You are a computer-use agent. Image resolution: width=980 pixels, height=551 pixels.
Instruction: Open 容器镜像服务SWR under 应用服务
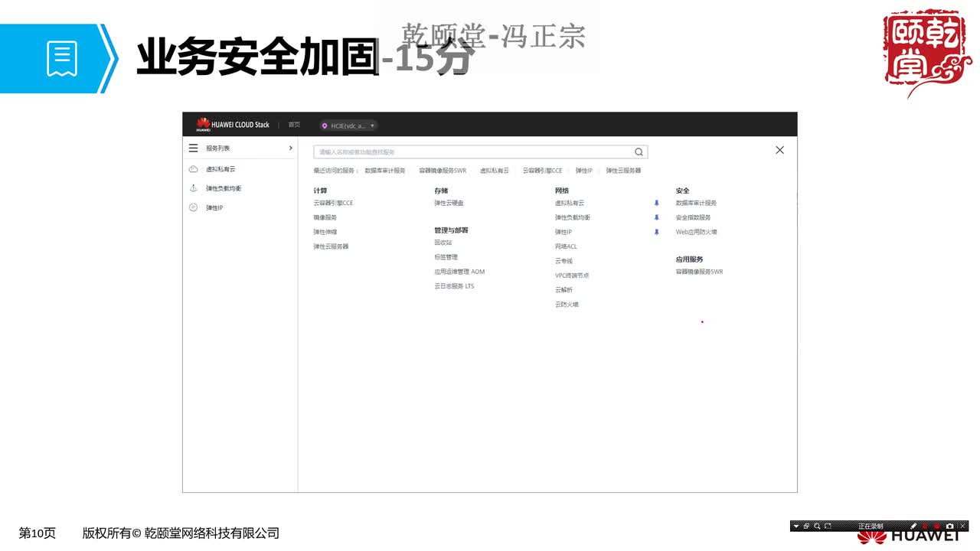click(x=699, y=272)
